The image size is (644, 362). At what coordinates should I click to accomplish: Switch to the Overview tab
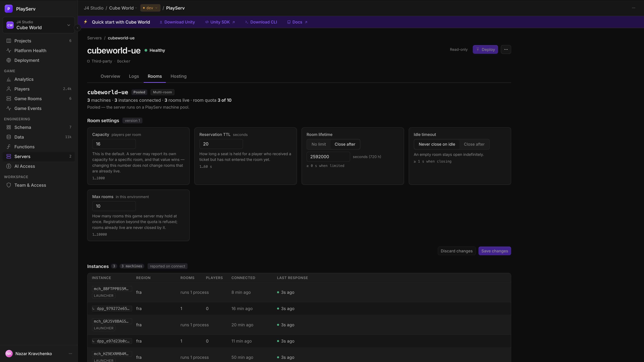[110, 76]
